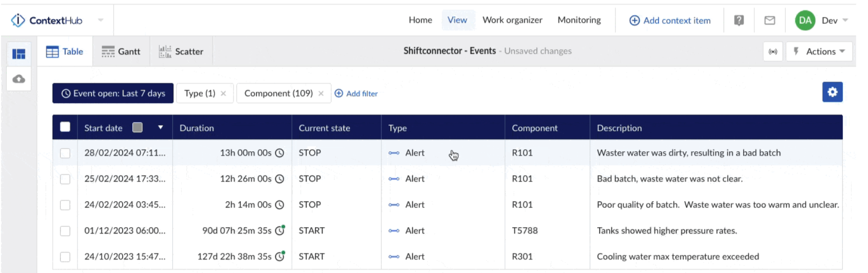Viewport: 868px width, 273px height.
Task: Switch to the Gantt tab
Action: pyautogui.click(x=121, y=52)
